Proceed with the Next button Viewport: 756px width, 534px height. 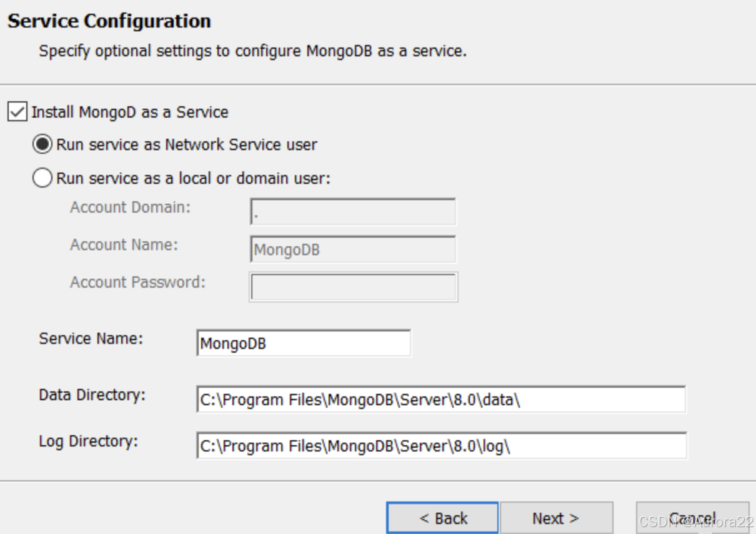pyautogui.click(x=556, y=518)
